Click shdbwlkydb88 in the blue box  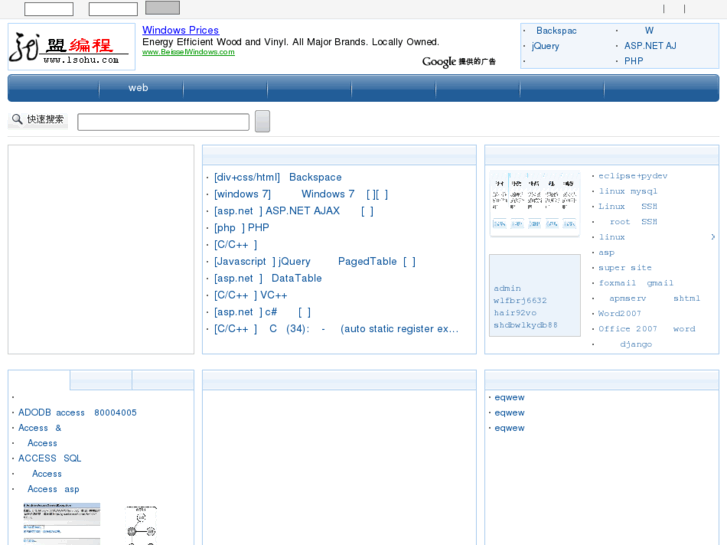(x=526, y=325)
